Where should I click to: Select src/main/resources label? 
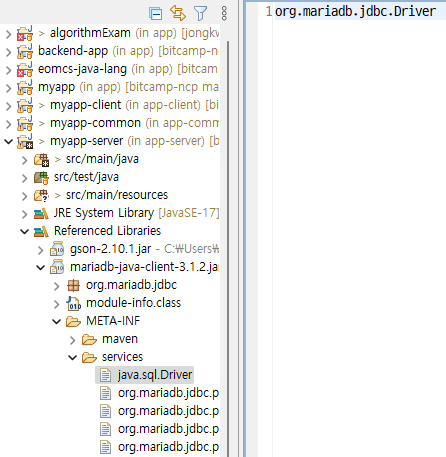pos(117,195)
